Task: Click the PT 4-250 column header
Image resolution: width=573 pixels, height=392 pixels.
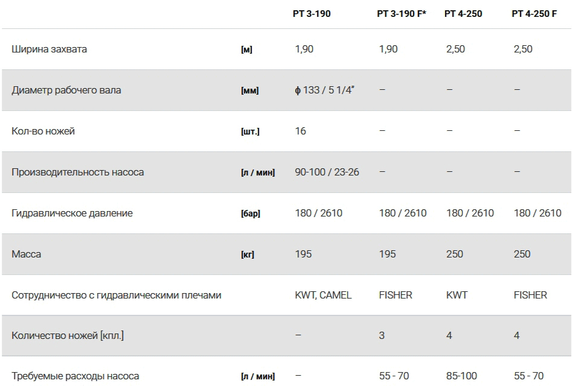Action: click(x=463, y=13)
